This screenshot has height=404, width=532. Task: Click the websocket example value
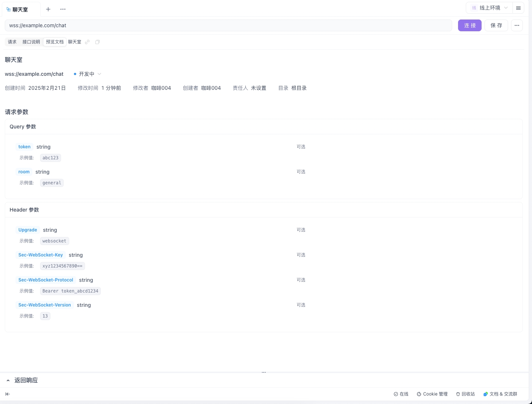pyautogui.click(x=54, y=241)
